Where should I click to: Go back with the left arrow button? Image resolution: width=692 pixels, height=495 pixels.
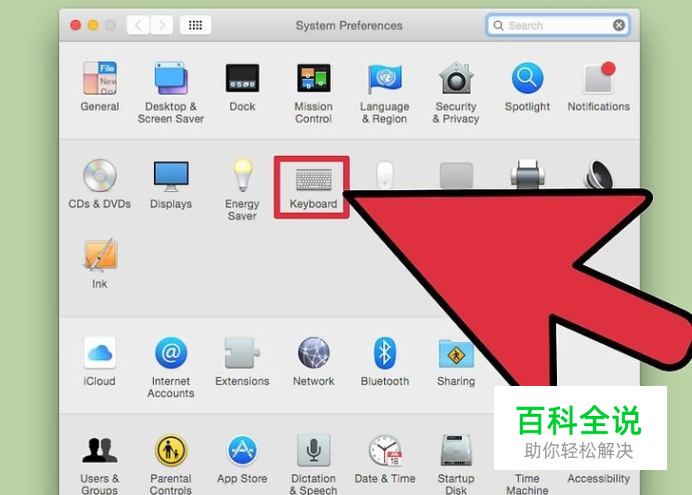138,25
